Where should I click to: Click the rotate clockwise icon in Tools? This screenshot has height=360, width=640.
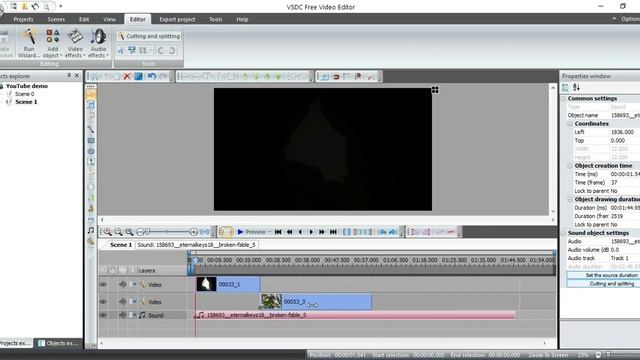tap(172, 51)
